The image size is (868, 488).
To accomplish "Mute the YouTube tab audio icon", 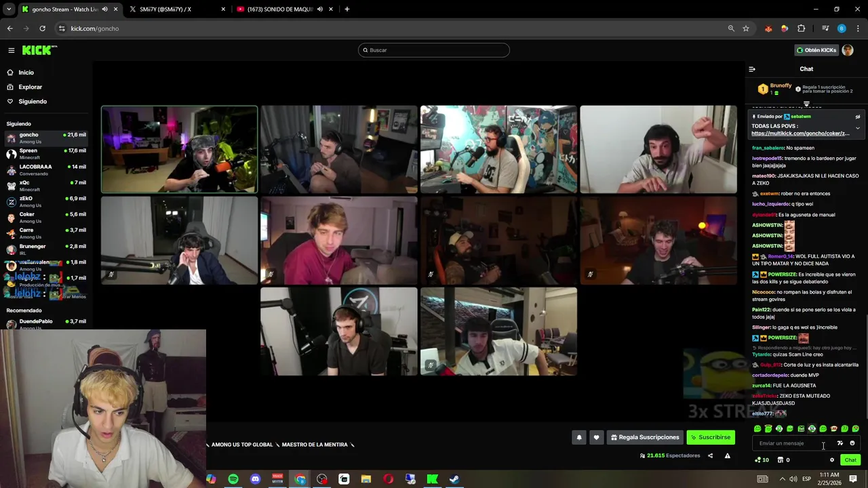I will (x=319, y=9).
